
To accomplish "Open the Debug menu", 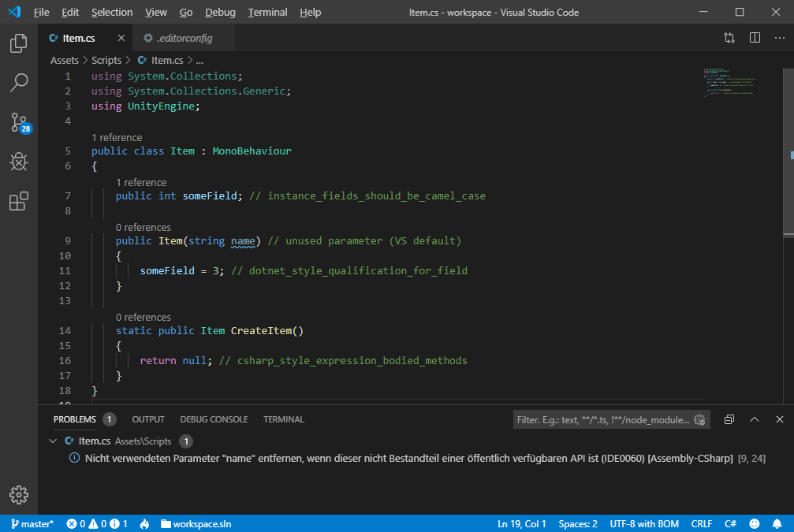I will [220, 12].
